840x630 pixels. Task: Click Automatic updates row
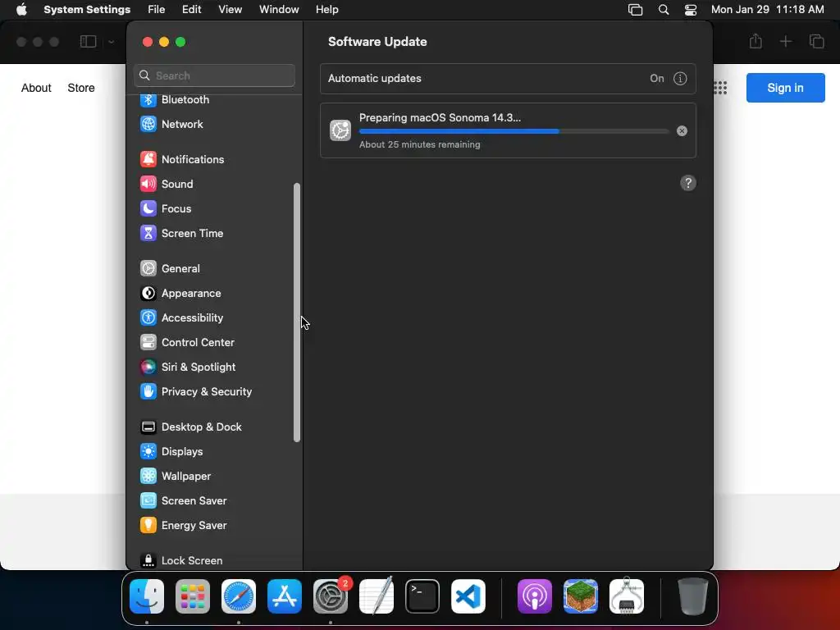[x=508, y=79]
